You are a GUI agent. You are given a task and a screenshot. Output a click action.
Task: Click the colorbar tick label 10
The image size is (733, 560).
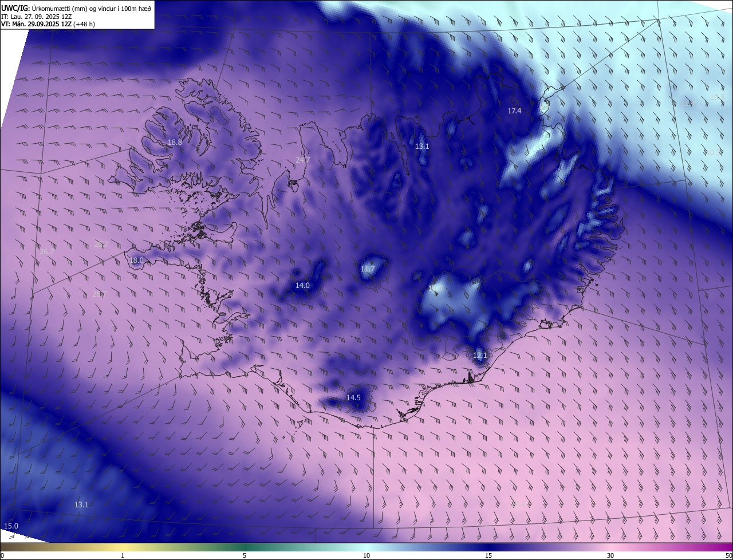coord(366,555)
